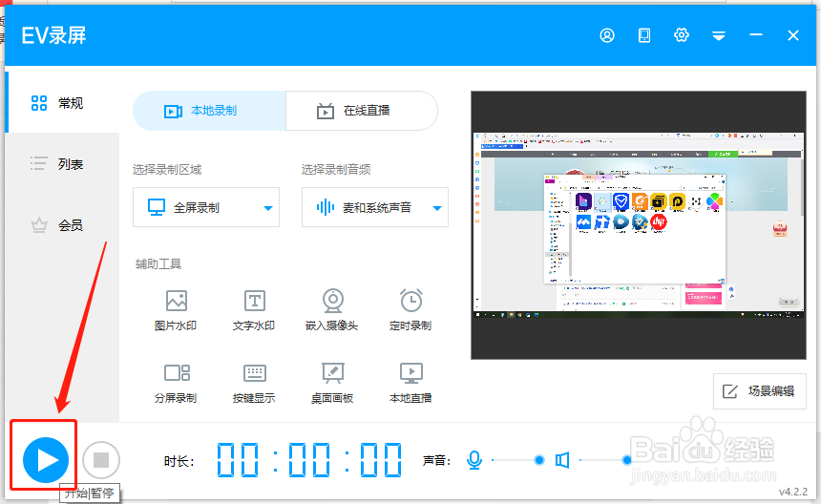Click the microphone volume slider handle
The width and height of the screenshot is (821, 504).
tap(538, 460)
